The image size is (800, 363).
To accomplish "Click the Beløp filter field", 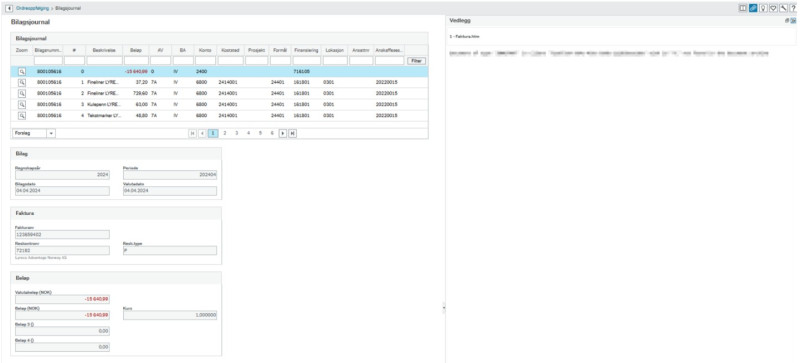I will pyautogui.click(x=136, y=61).
